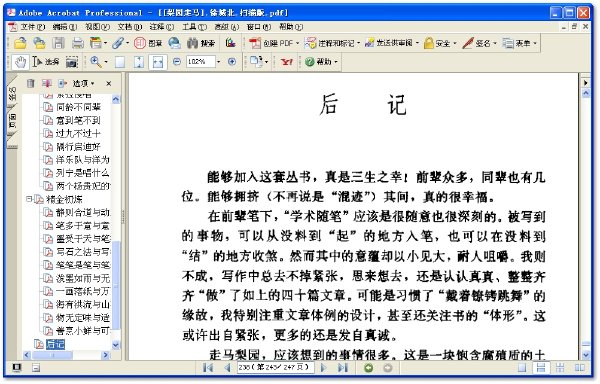
Task: Set fit page view icon
Action: pyautogui.click(x=139, y=62)
